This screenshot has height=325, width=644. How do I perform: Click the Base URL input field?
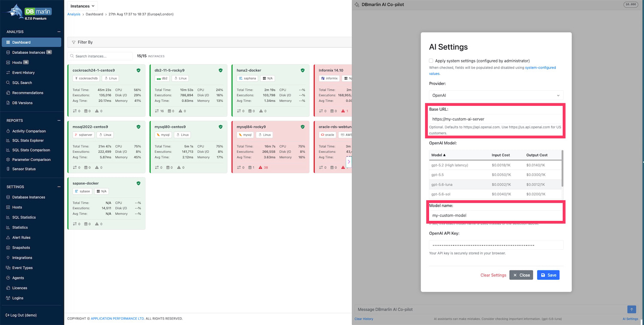coord(496,119)
